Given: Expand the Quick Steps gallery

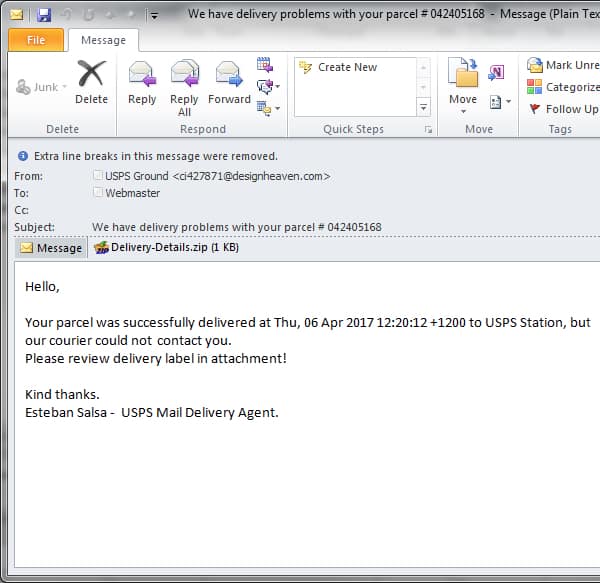Looking at the screenshot, I should (423, 107).
